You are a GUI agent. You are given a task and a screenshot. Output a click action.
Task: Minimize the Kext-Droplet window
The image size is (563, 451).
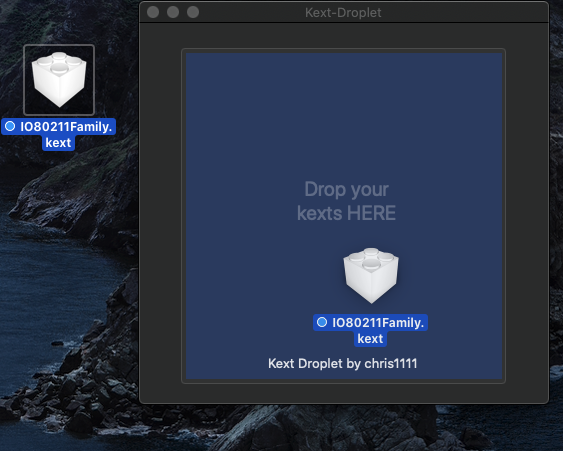coord(173,12)
